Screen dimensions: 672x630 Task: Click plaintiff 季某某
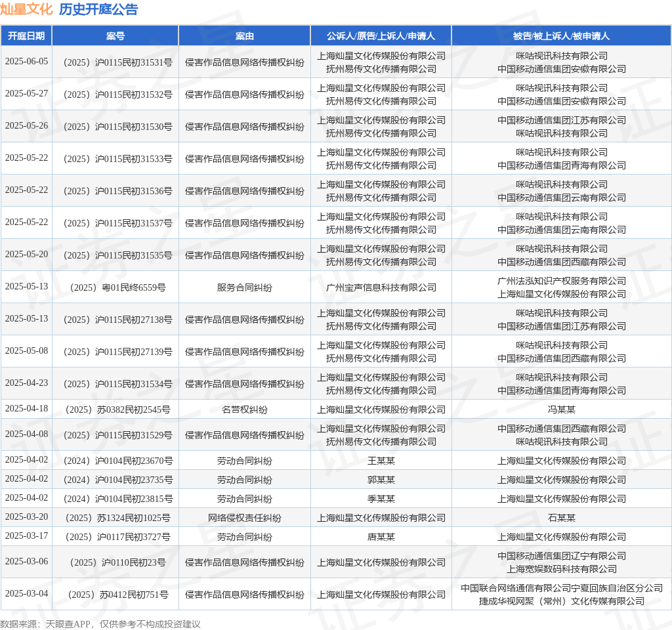coord(381,499)
